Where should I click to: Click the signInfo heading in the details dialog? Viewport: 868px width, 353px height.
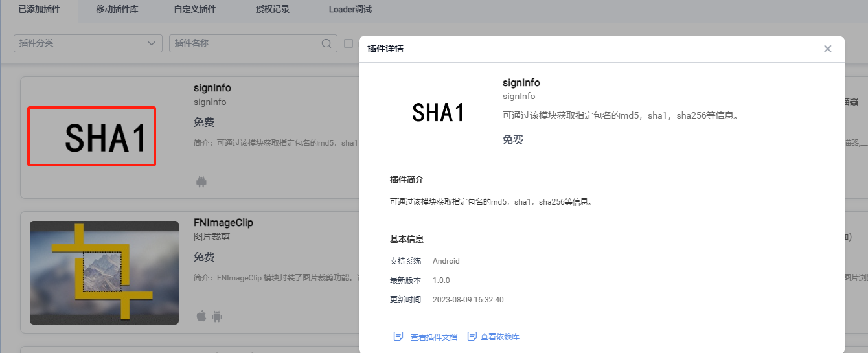pos(521,83)
